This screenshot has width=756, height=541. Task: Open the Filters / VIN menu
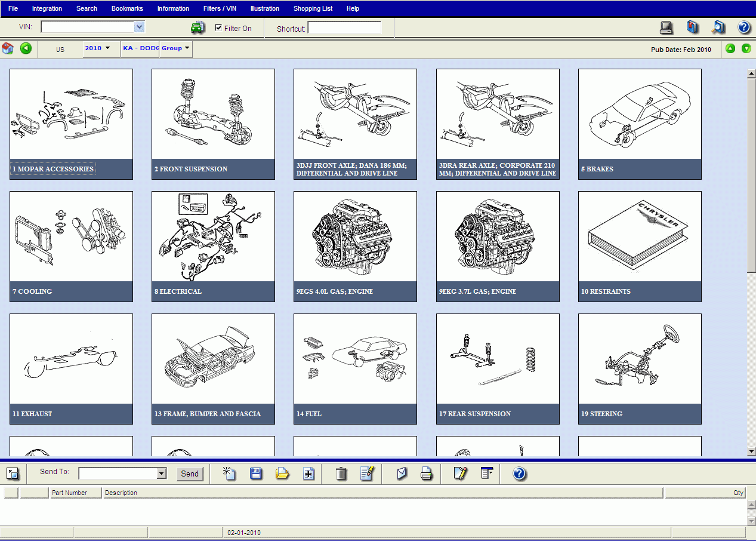[219, 8]
